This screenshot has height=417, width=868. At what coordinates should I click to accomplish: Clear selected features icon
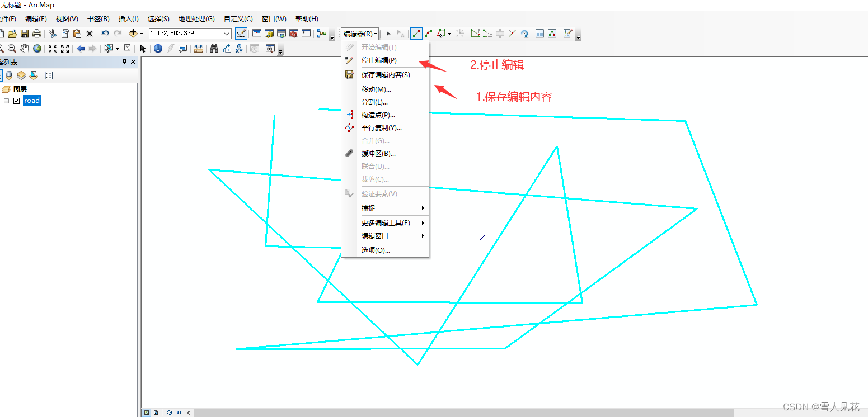(127, 49)
